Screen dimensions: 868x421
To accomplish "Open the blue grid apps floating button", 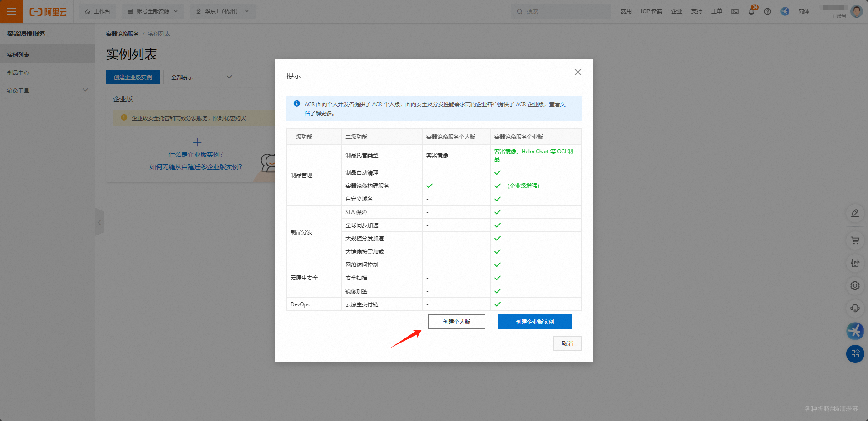I will tap(855, 354).
